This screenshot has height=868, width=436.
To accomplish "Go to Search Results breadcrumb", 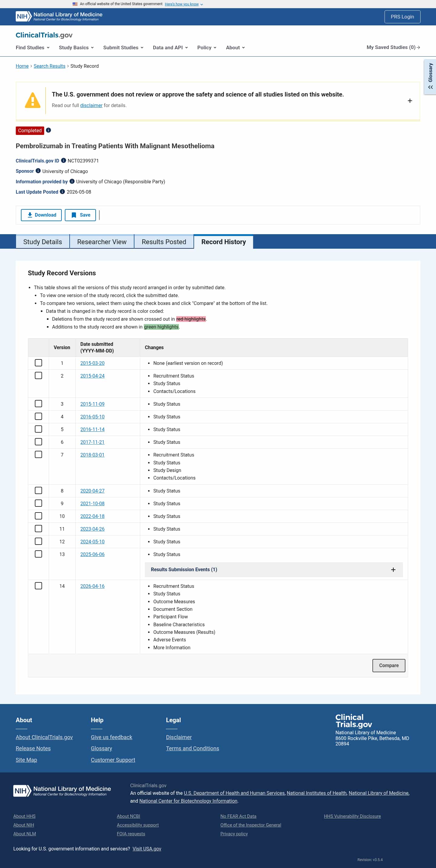I will [50, 66].
